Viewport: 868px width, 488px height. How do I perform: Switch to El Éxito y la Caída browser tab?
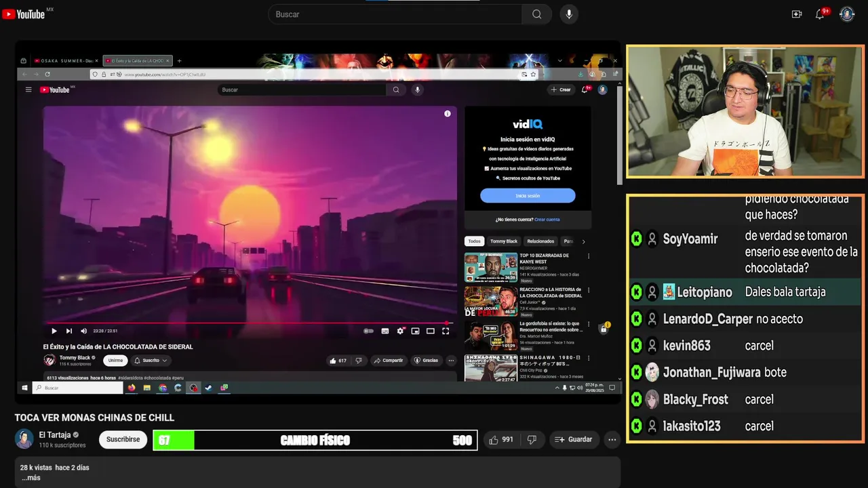pyautogui.click(x=137, y=61)
